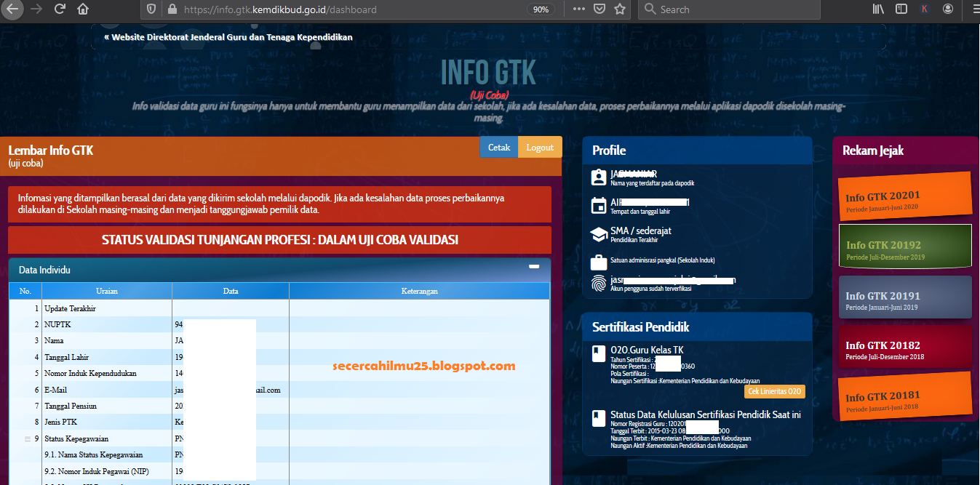Click the Rekam Jejak panel heading

point(873,151)
